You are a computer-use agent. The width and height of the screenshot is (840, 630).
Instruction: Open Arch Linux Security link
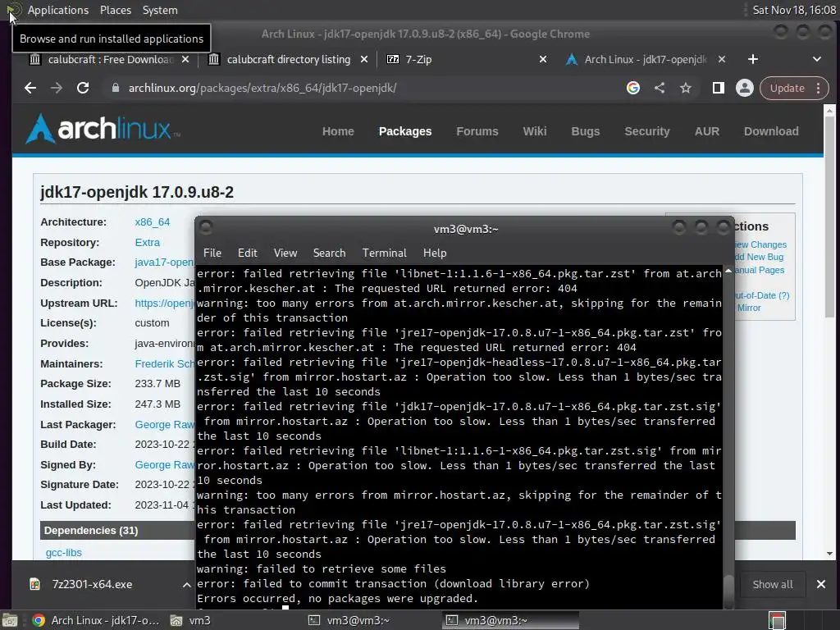coord(647,131)
